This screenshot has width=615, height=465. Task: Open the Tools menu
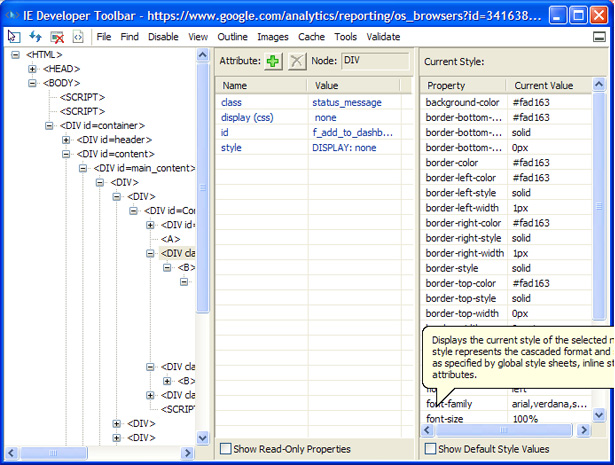tap(346, 37)
